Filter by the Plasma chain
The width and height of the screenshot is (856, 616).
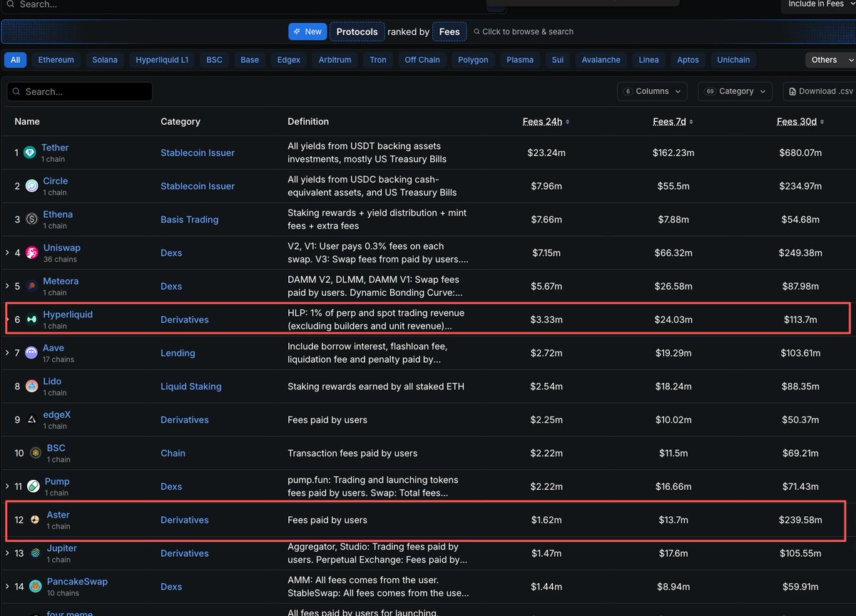[x=520, y=60]
